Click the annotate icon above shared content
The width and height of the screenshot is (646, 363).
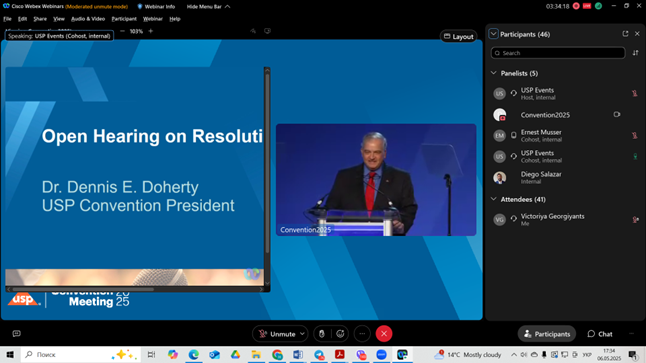tap(253, 31)
